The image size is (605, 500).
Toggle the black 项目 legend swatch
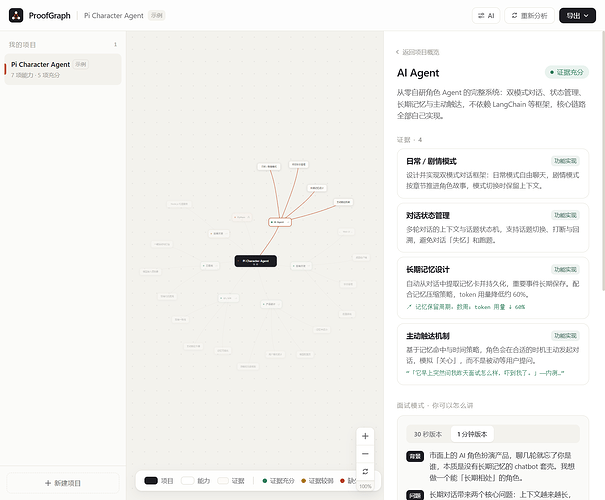pos(151,481)
